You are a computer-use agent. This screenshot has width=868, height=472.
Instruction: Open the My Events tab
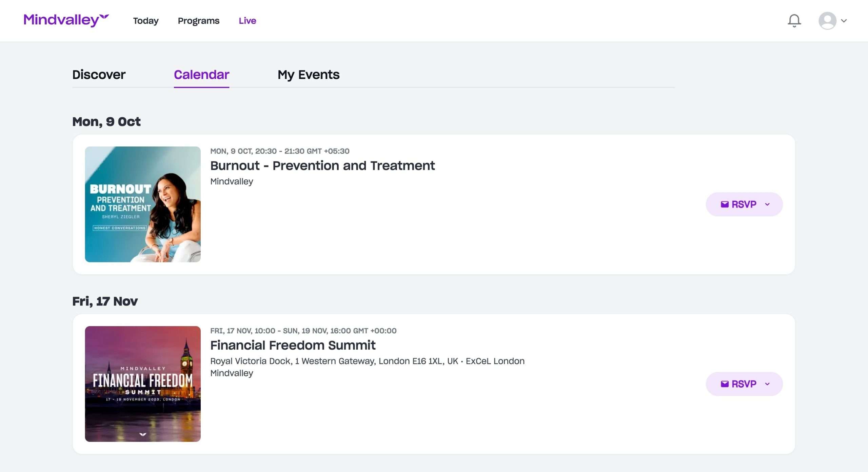pyautogui.click(x=308, y=75)
